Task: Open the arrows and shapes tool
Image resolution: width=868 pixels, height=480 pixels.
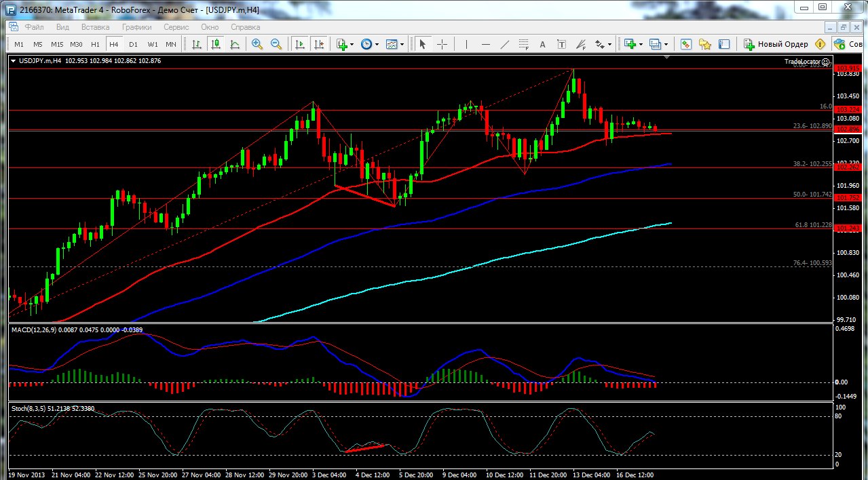Action: click(599, 44)
